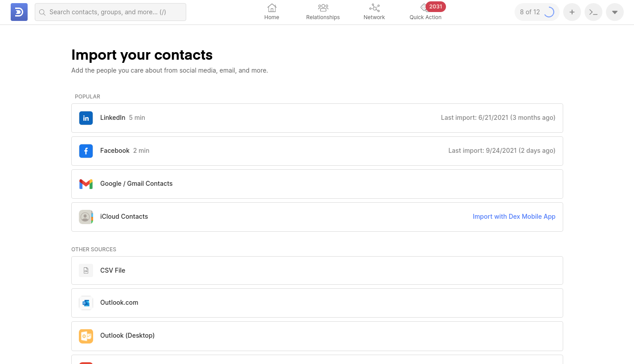634x364 pixels.
Task: Open the Quick Action tab
Action: tap(425, 12)
